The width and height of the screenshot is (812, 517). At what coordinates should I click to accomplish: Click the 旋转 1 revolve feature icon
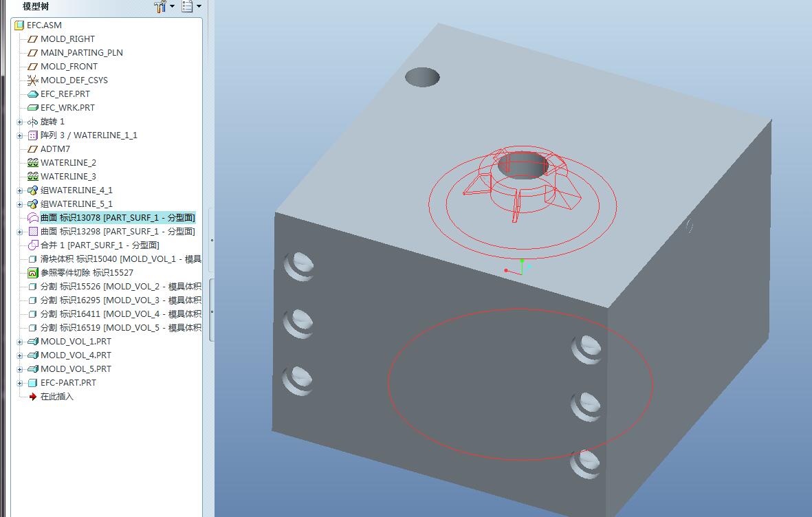[32, 122]
